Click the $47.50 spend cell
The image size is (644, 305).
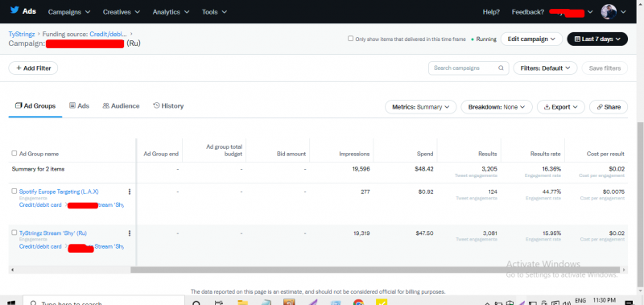point(424,233)
